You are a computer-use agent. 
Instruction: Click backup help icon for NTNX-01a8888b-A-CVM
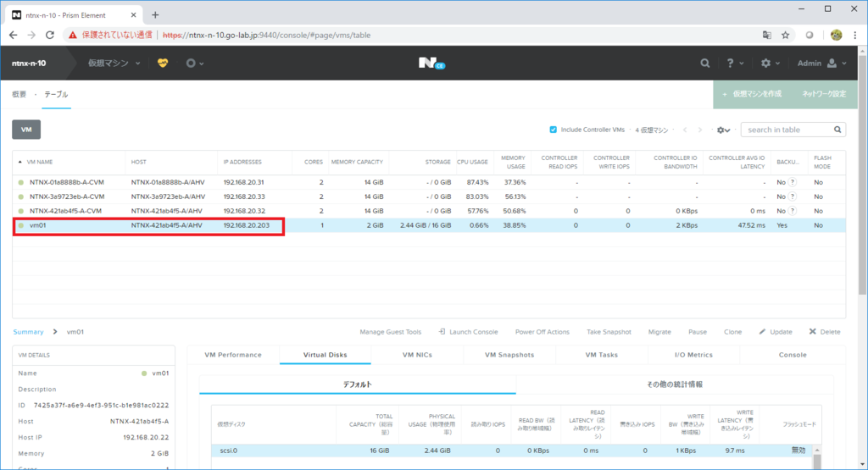793,182
